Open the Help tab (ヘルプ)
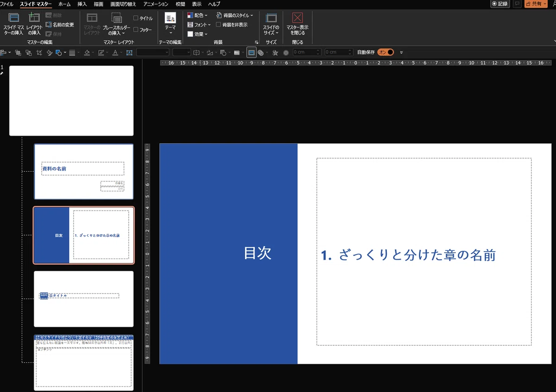 pyautogui.click(x=214, y=4)
